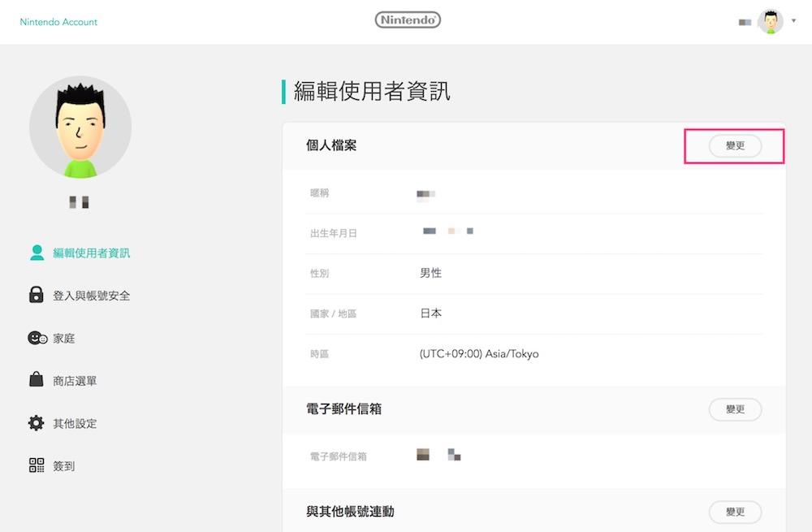Image resolution: width=812 pixels, height=532 pixels.
Task: Expand the account dropdown arrow at top right
Action: tap(793, 21)
